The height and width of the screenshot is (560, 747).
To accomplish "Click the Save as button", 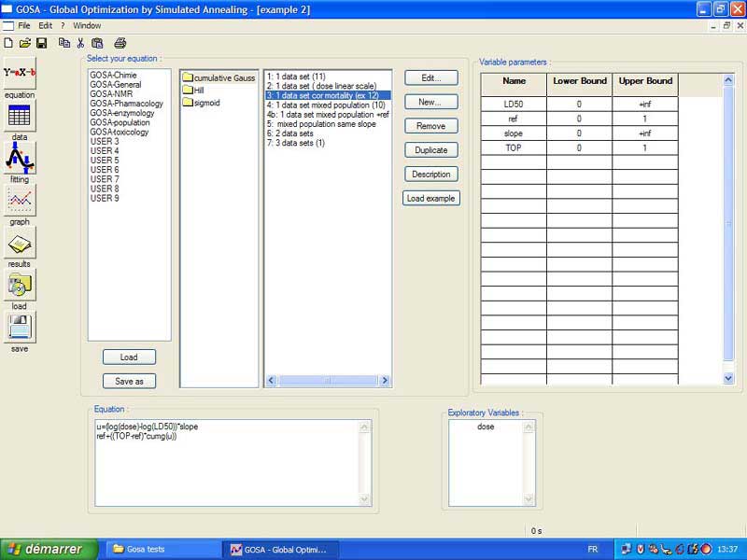I will coord(129,381).
